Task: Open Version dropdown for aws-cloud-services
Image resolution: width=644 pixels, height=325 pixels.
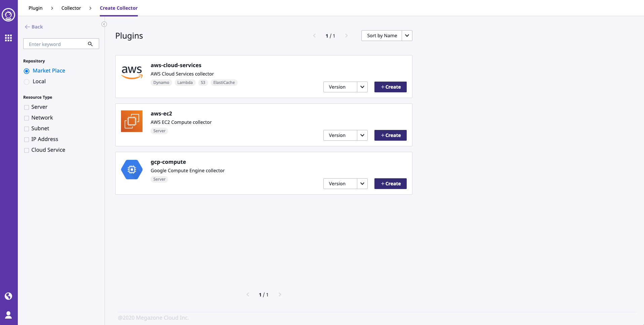Action: pos(345,87)
